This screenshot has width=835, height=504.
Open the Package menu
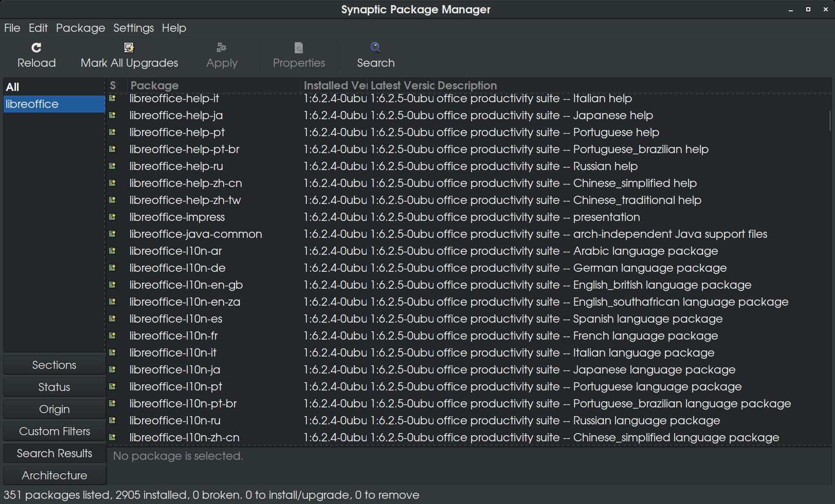[80, 28]
